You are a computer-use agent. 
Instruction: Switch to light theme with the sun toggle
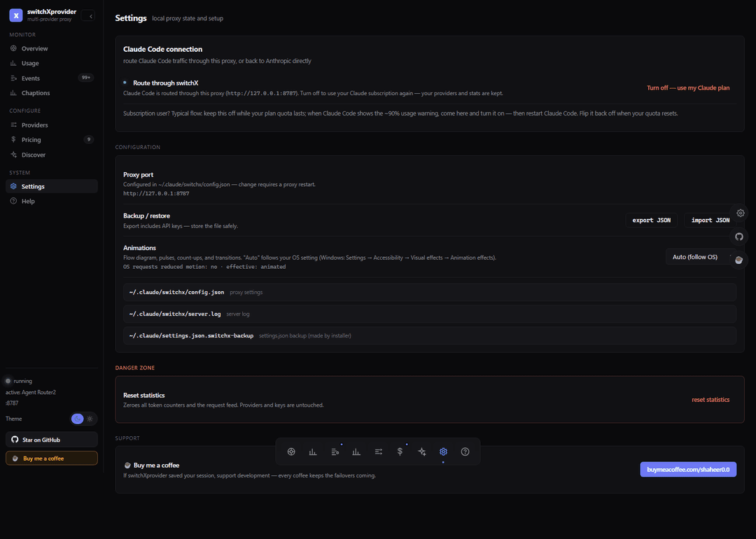[x=90, y=419]
